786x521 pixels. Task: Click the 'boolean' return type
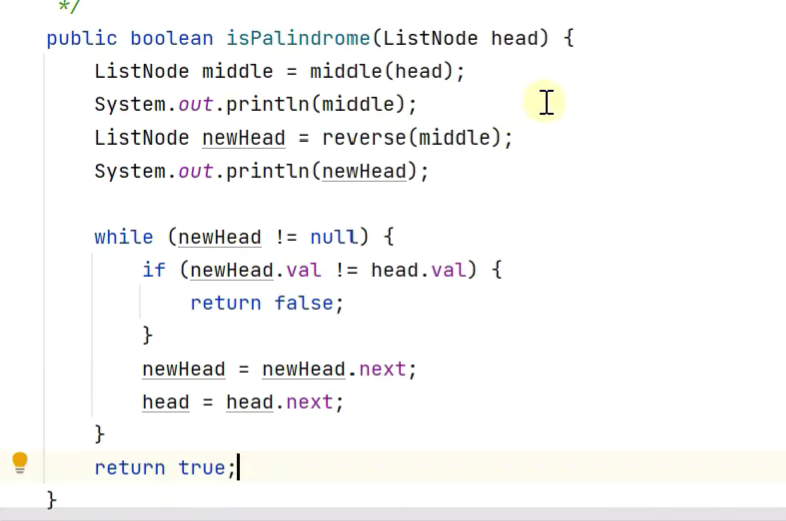[x=171, y=38]
